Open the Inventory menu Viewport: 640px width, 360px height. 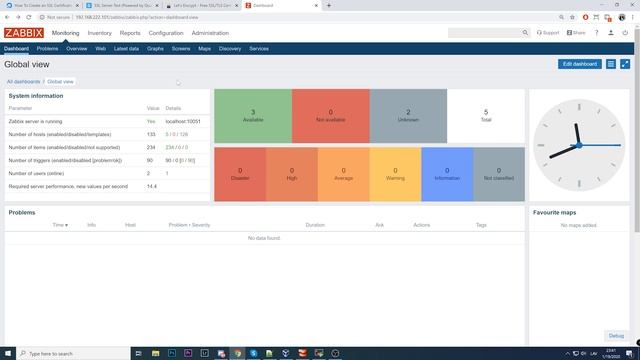[100, 33]
